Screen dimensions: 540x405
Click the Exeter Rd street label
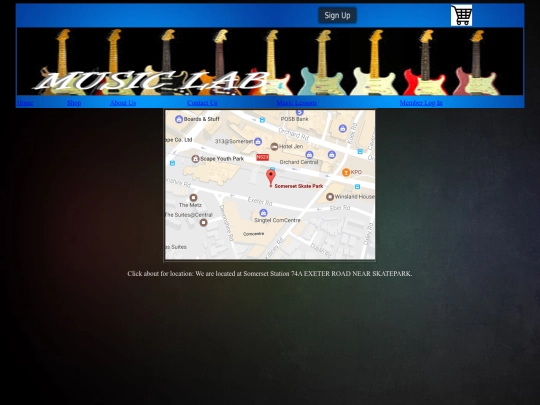pyautogui.click(x=260, y=201)
